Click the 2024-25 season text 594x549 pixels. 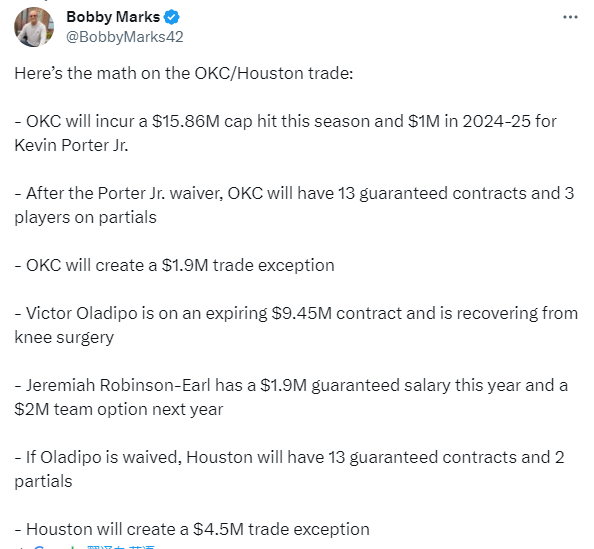(496, 121)
